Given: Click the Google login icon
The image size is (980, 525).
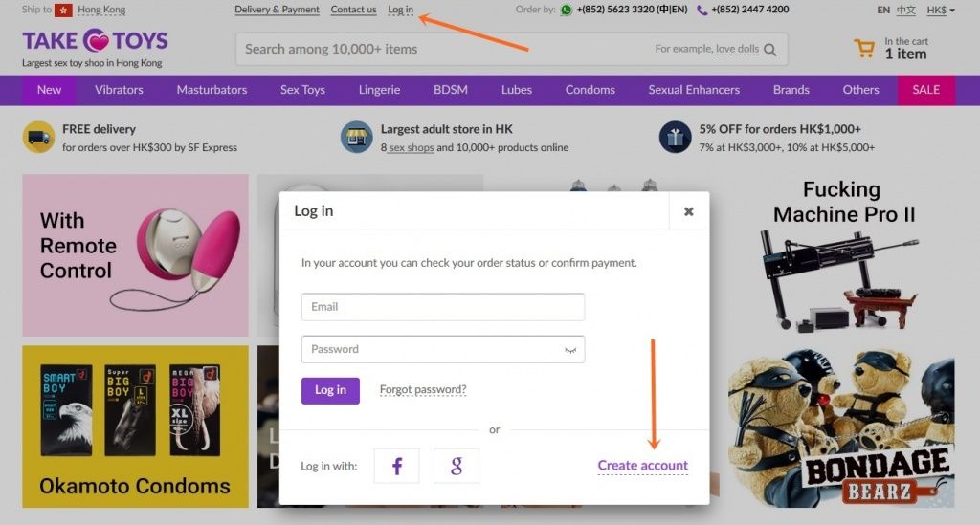Looking at the screenshot, I should [457, 466].
